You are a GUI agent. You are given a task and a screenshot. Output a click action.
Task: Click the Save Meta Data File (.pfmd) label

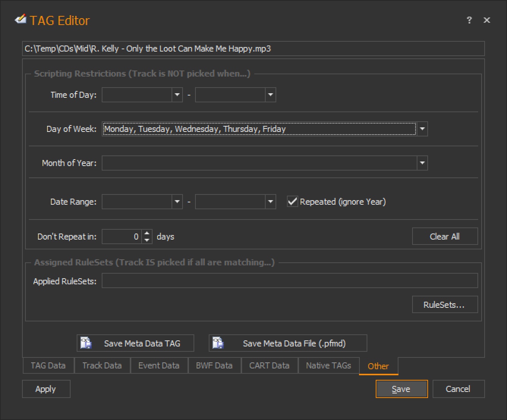(x=294, y=343)
